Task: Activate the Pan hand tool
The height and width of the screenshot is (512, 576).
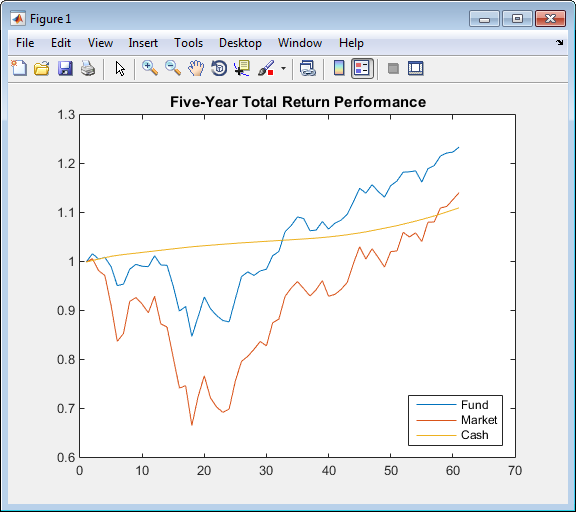Action: 196,68
